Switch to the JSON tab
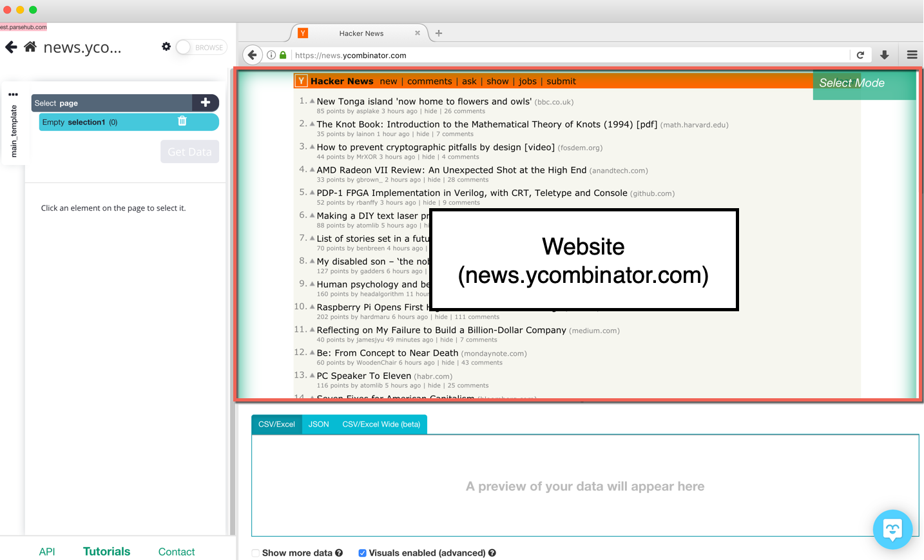The image size is (924, 560). coord(318,424)
